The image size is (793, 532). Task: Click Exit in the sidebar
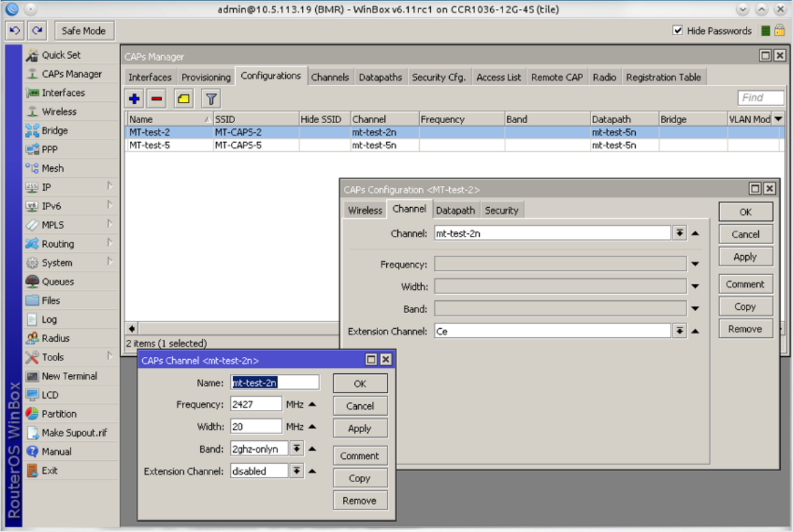(x=49, y=470)
